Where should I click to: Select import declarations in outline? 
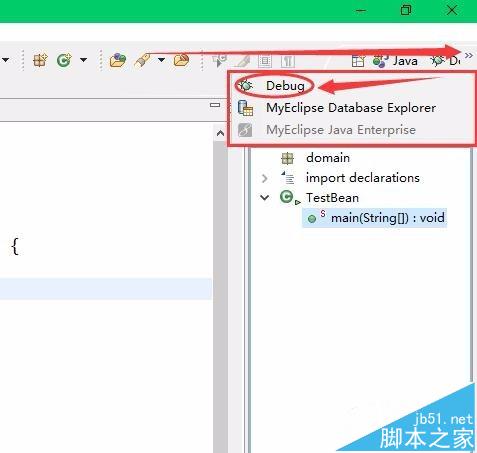(x=363, y=178)
